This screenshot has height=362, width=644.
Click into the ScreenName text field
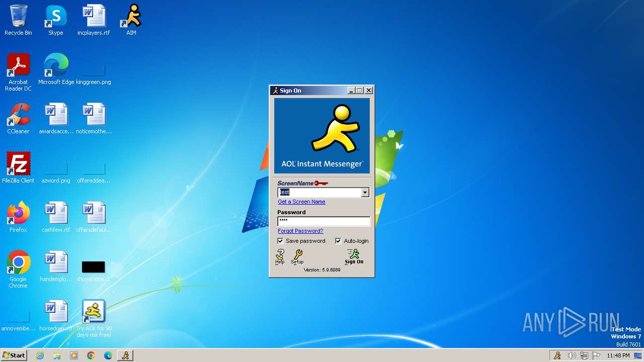tap(319, 193)
